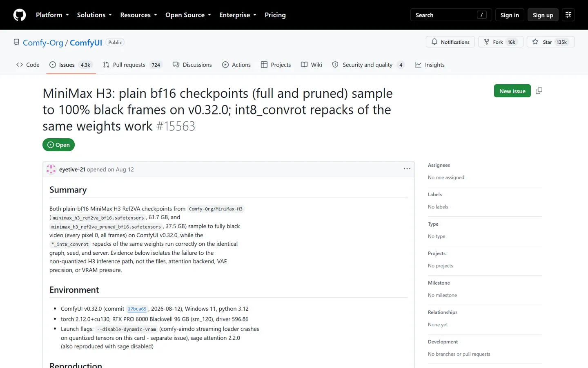The width and height of the screenshot is (588, 368).
Task: Go to the Insights tab
Action: click(430, 65)
